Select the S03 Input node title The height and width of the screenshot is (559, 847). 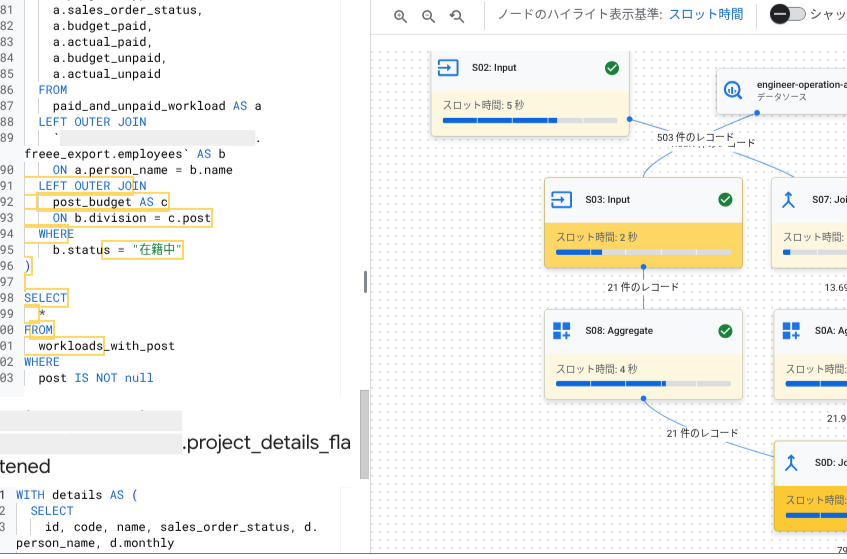click(607, 200)
